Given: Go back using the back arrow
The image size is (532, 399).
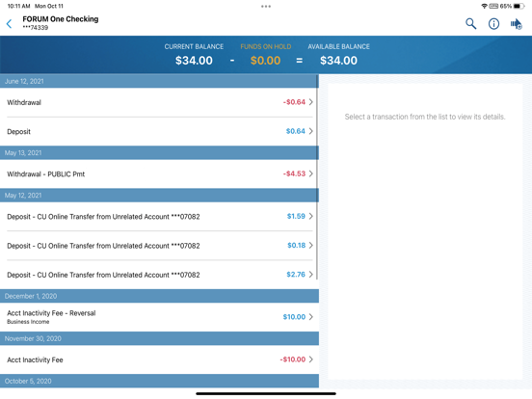Looking at the screenshot, I should (x=10, y=24).
